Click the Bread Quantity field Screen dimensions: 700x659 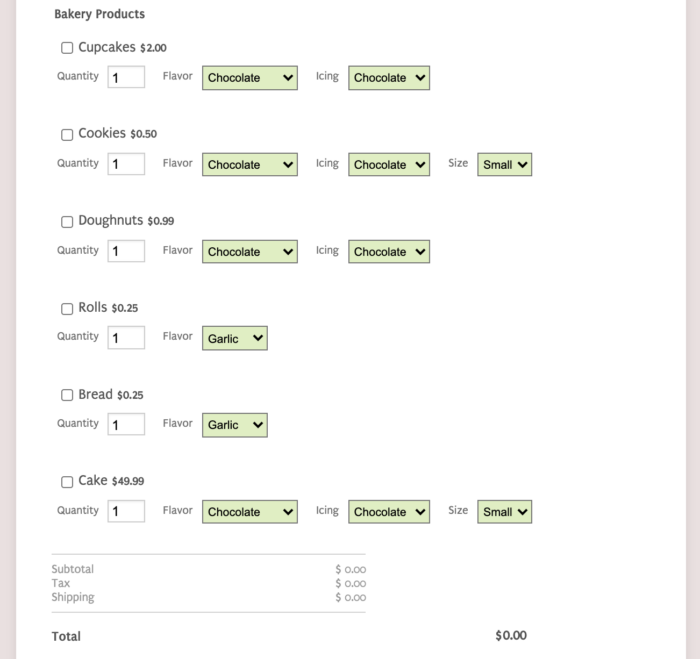tap(126, 425)
